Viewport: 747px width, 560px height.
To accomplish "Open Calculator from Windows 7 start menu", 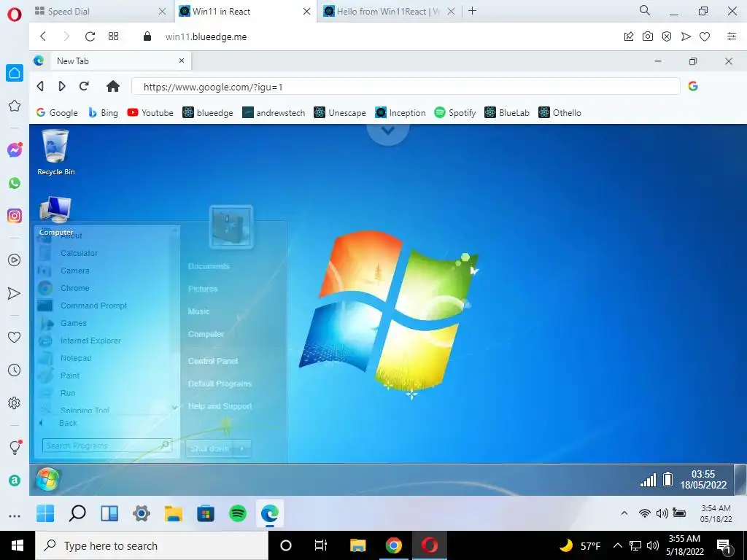I will click(79, 253).
